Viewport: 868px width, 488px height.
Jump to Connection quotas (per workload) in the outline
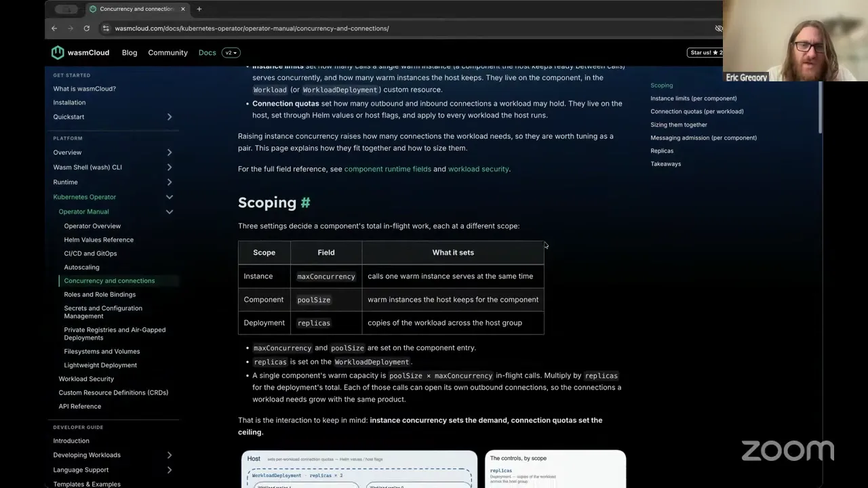point(697,111)
